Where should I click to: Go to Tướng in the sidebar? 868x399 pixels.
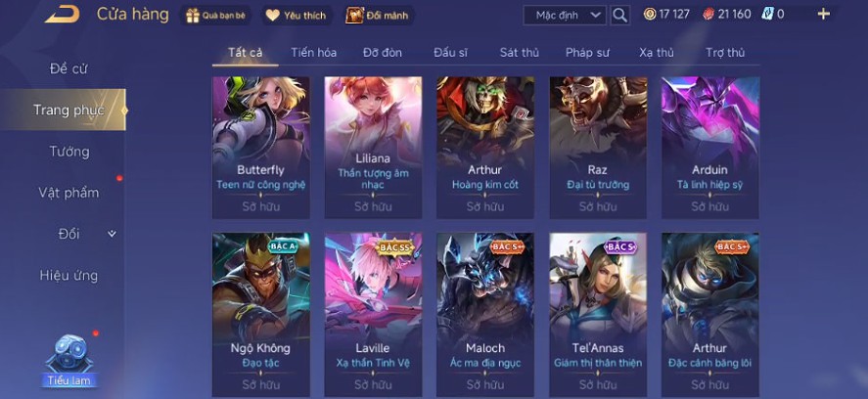pos(69,152)
